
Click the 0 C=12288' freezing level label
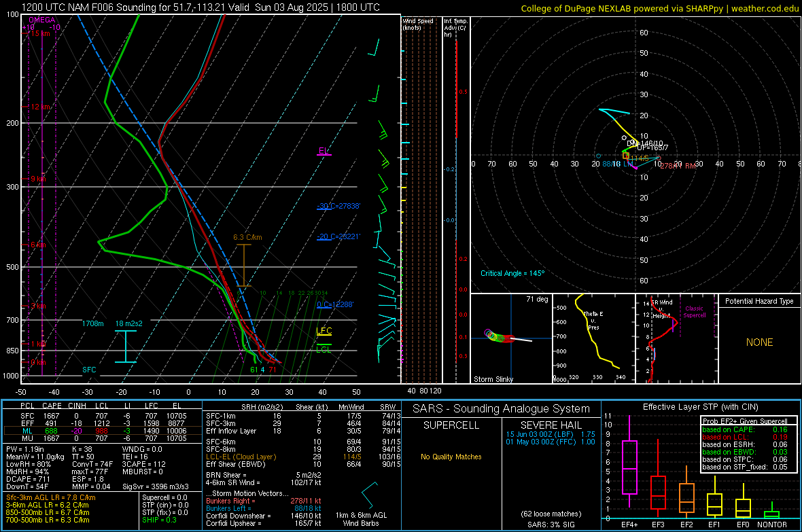click(336, 304)
